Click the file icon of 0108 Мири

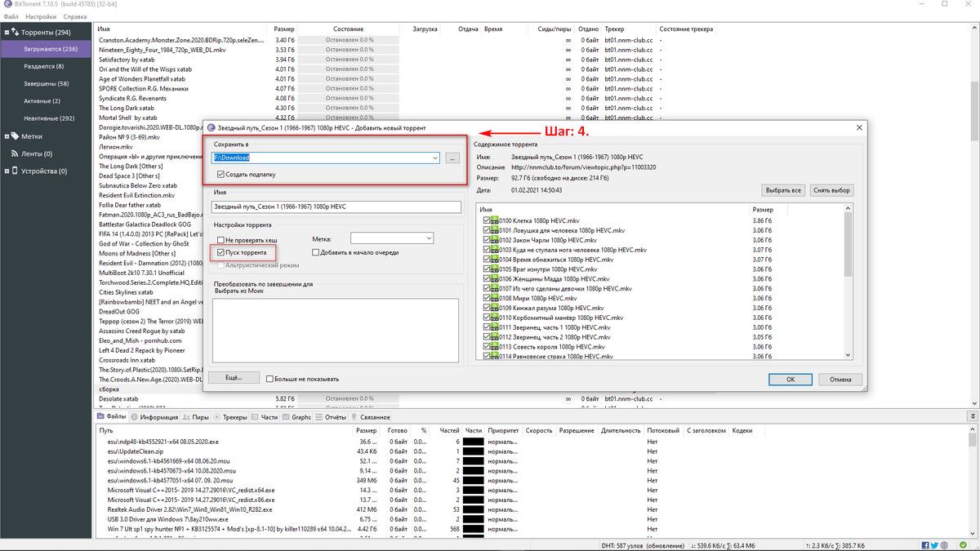(x=495, y=298)
